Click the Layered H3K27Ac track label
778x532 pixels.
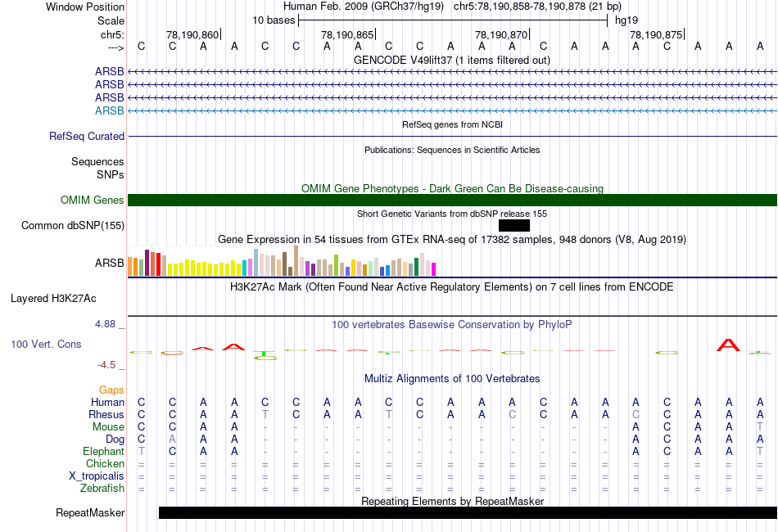[53, 299]
